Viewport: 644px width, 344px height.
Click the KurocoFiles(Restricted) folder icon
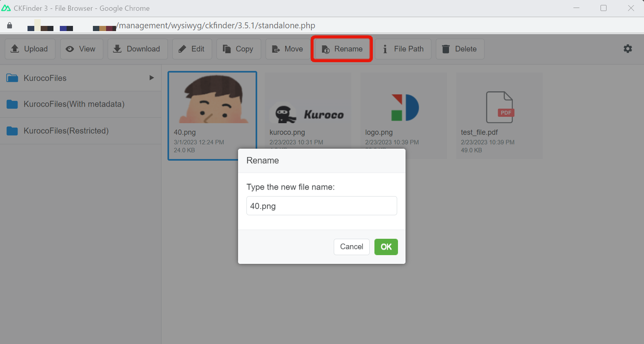tap(12, 131)
